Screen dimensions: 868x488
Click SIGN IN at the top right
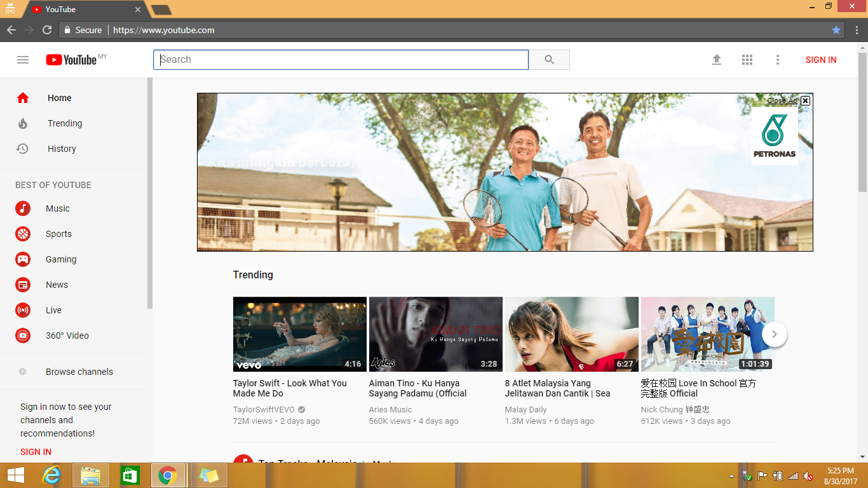point(821,60)
